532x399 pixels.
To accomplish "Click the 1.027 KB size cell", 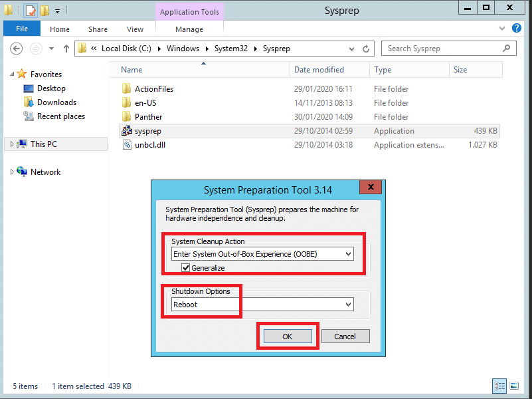I will click(x=482, y=145).
